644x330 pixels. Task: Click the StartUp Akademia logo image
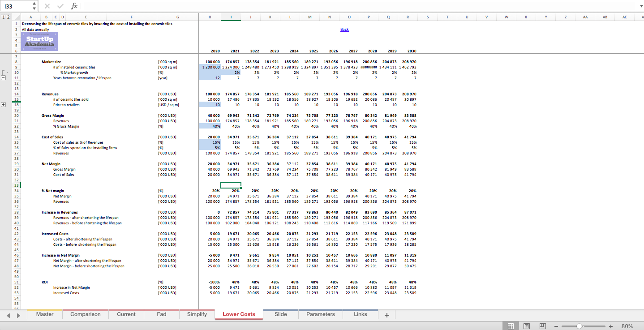click(39, 41)
